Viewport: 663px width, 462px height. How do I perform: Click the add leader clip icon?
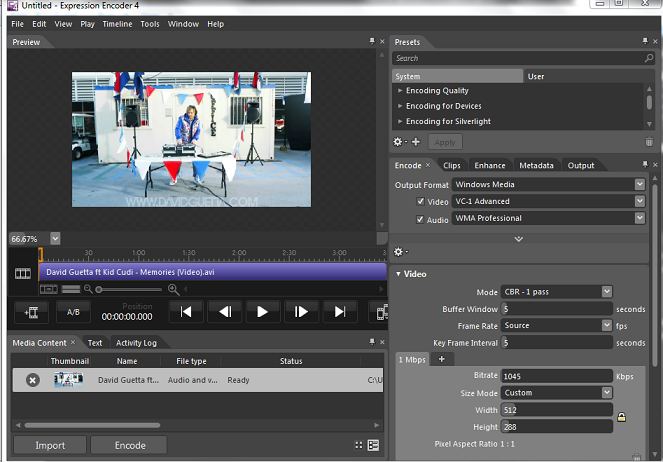coord(32,312)
